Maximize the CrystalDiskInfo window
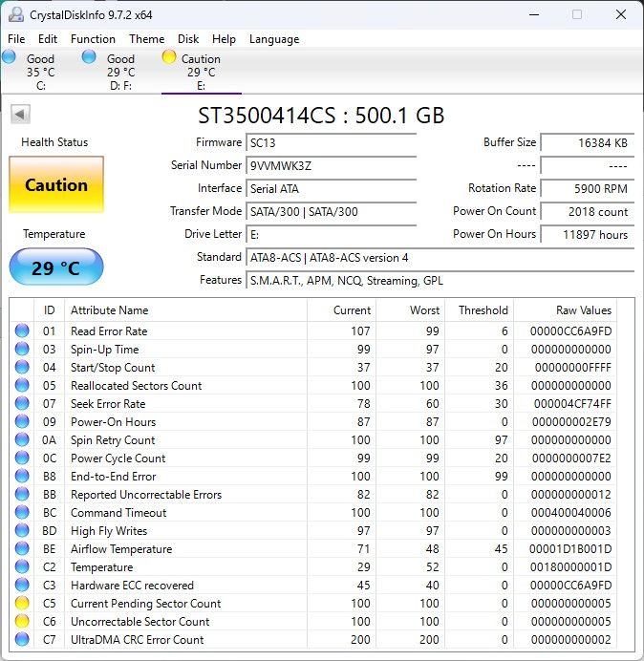 [x=577, y=14]
